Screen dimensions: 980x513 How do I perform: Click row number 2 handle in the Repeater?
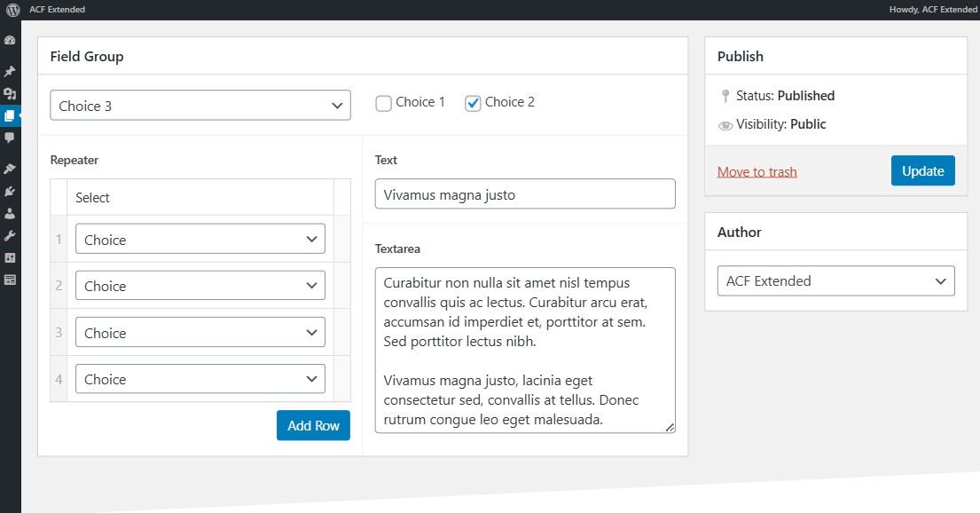59,285
